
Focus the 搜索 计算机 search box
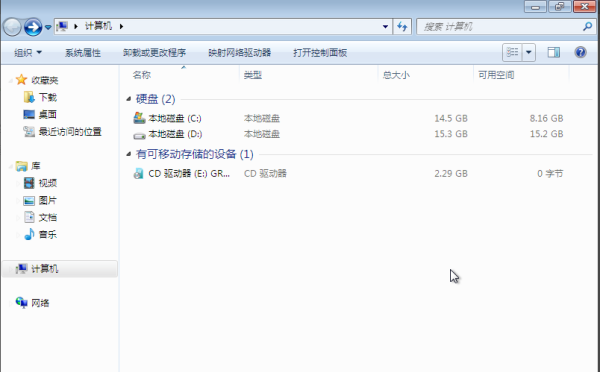coord(501,26)
